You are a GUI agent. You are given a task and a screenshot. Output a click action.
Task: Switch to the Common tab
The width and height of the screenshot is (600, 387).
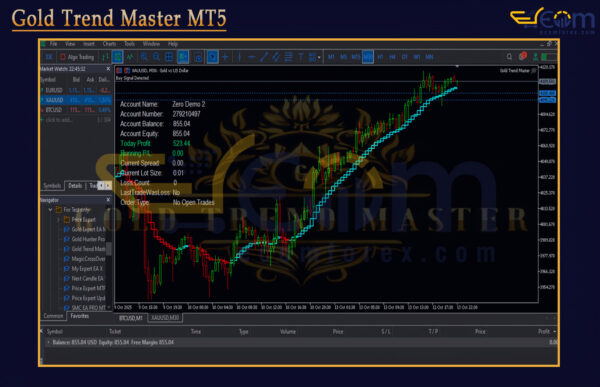[x=53, y=316]
